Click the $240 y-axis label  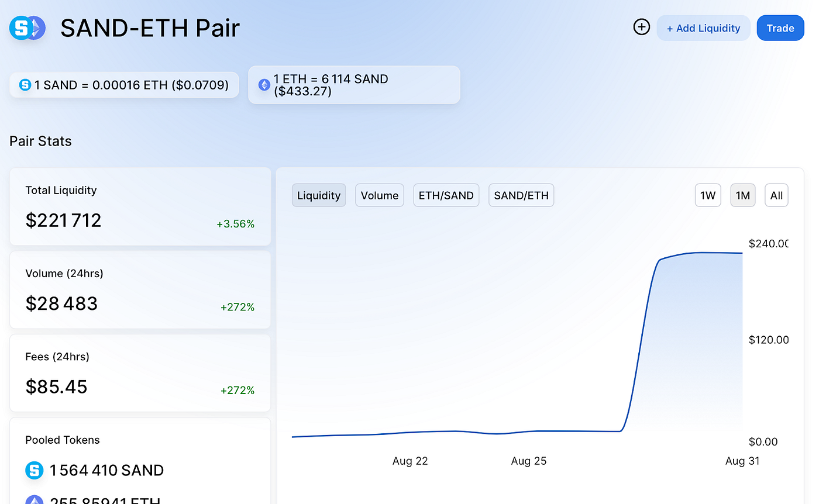[769, 243]
